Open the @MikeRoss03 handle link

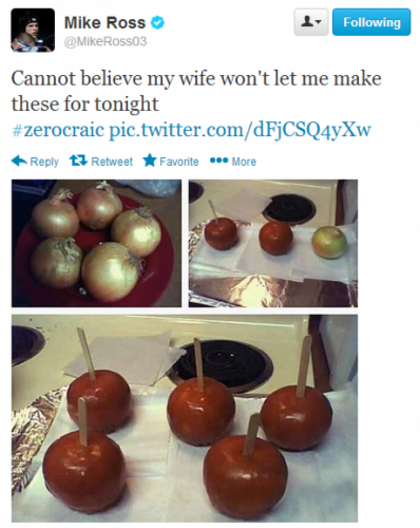(x=105, y=41)
